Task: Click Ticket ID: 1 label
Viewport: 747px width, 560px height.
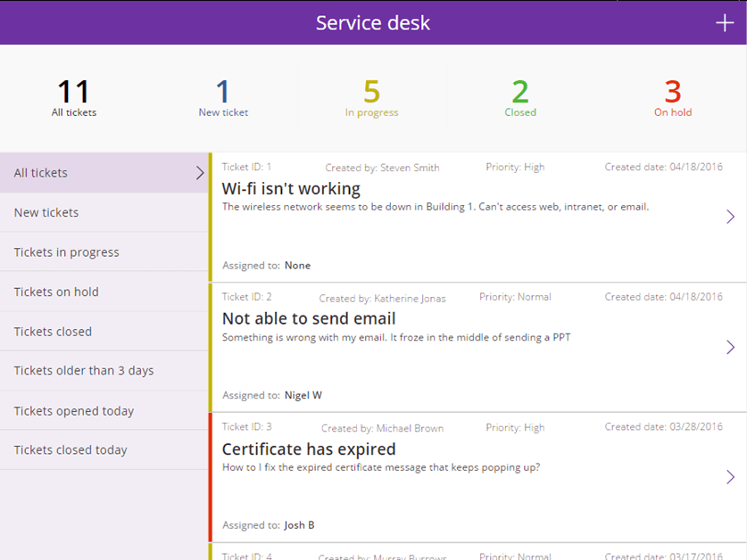Action: pyautogui.click(x=246, y=167)
